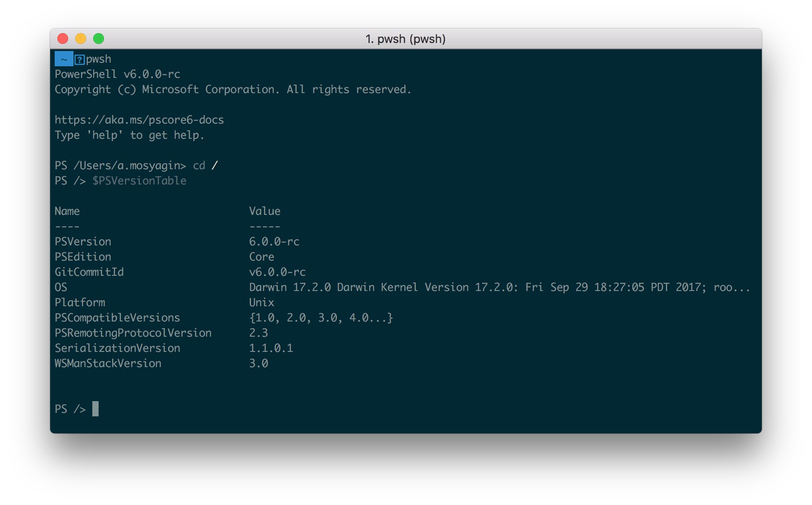Click the 'Name' column header
812x505 pixels.
pos(67,211)
